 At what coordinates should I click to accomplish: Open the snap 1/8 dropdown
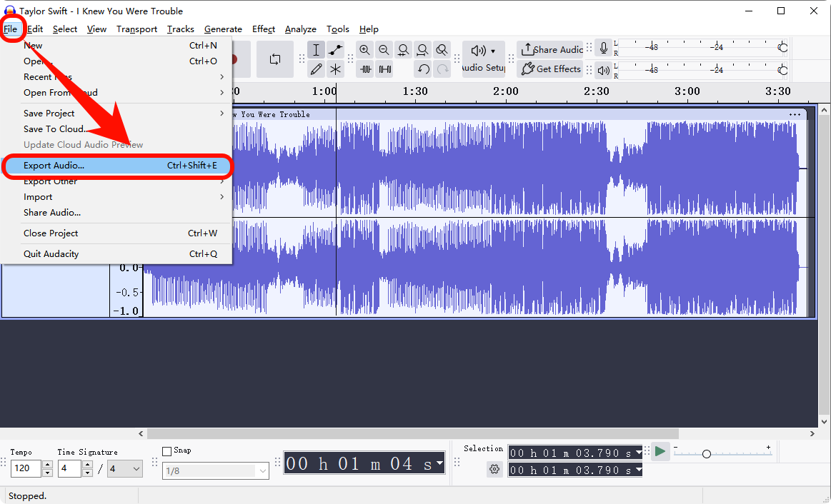[216, 470]
